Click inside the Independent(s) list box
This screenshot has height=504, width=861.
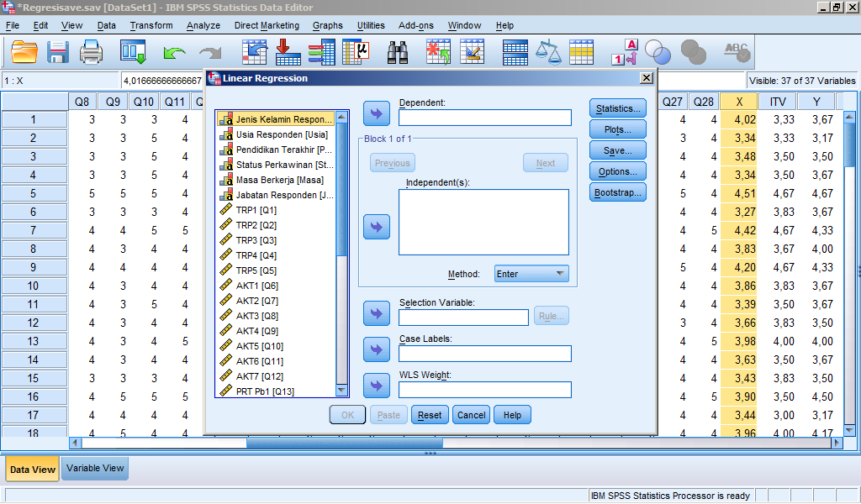click(483, 222)
